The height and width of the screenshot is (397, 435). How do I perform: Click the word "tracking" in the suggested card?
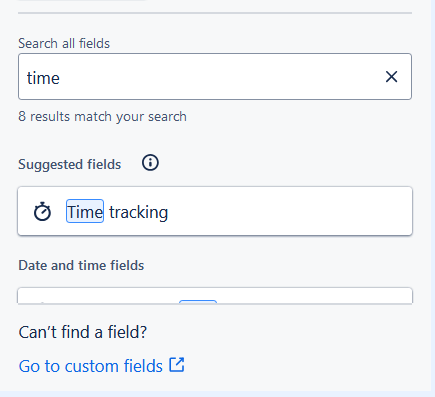click(x=138, y=212)
